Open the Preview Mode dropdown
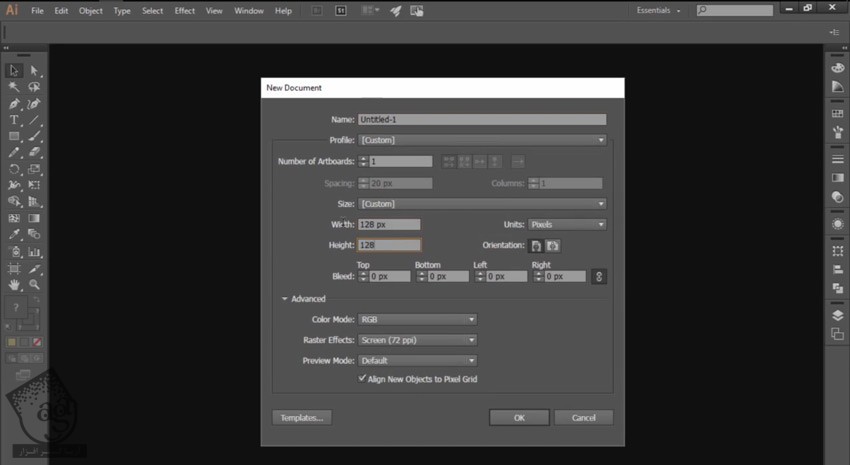 point(417,360)
